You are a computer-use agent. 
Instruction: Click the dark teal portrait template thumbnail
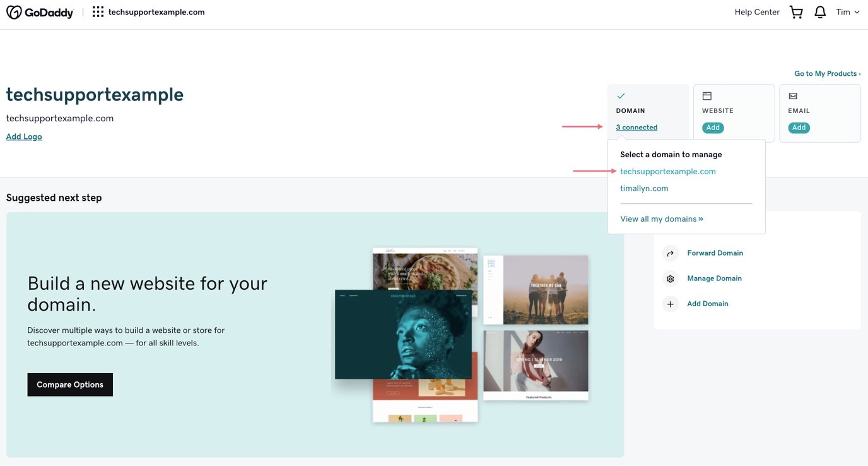tap(403, 334)
